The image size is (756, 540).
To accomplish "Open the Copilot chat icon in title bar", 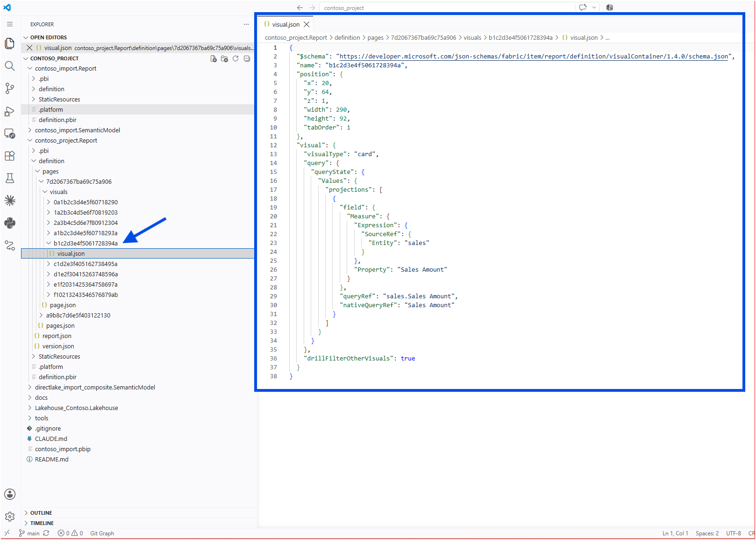I will coord(583,7).
